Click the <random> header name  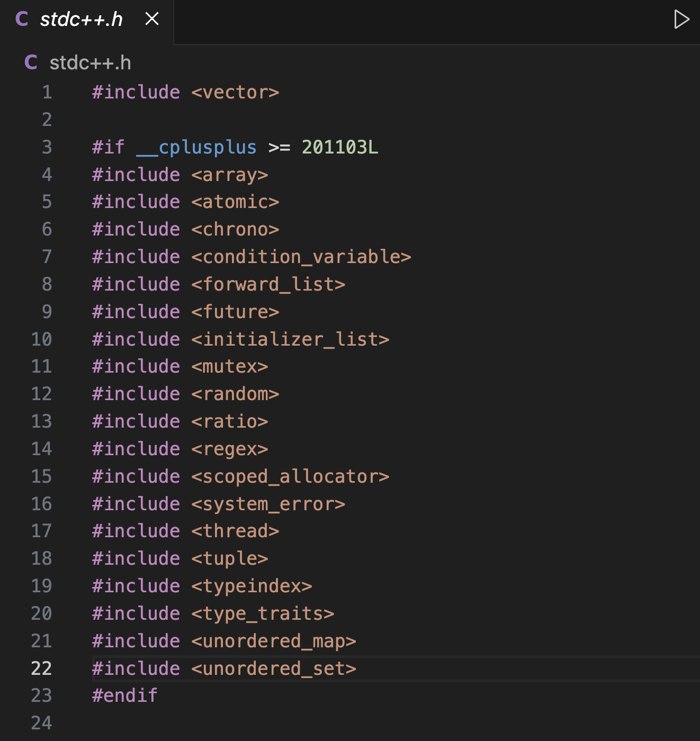click(235, 394)
